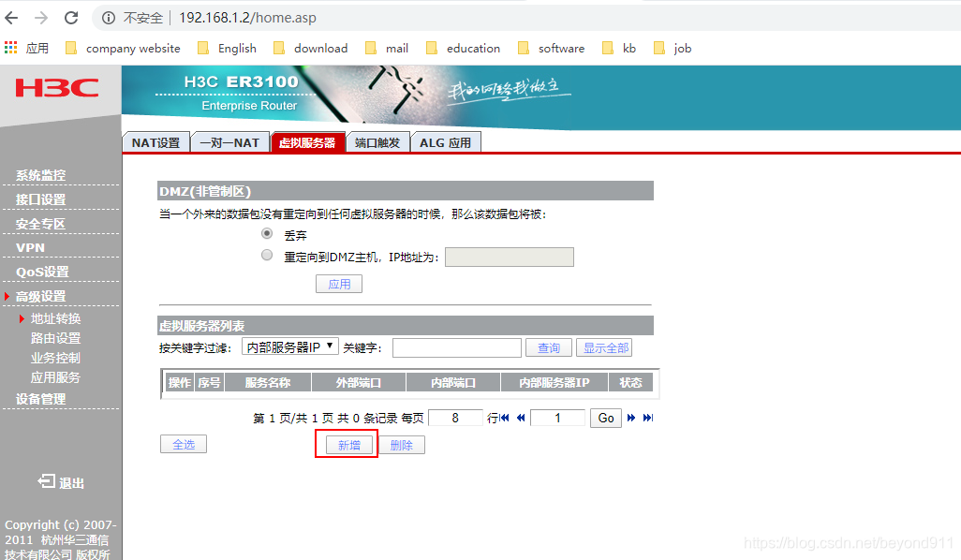Go to next page with ▶ icon

coord(630,417)
